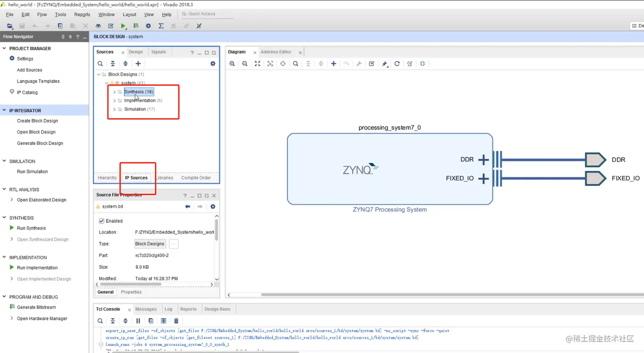The height and width of the screenshot is (353, 644).
Task: Click Zoom to selection in diagram toolbar
Action: [x=270, y=63]
